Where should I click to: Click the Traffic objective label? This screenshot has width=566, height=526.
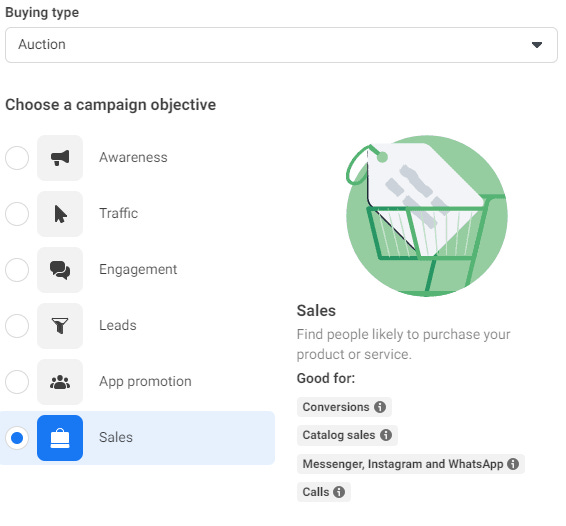(x=118, y=213)
